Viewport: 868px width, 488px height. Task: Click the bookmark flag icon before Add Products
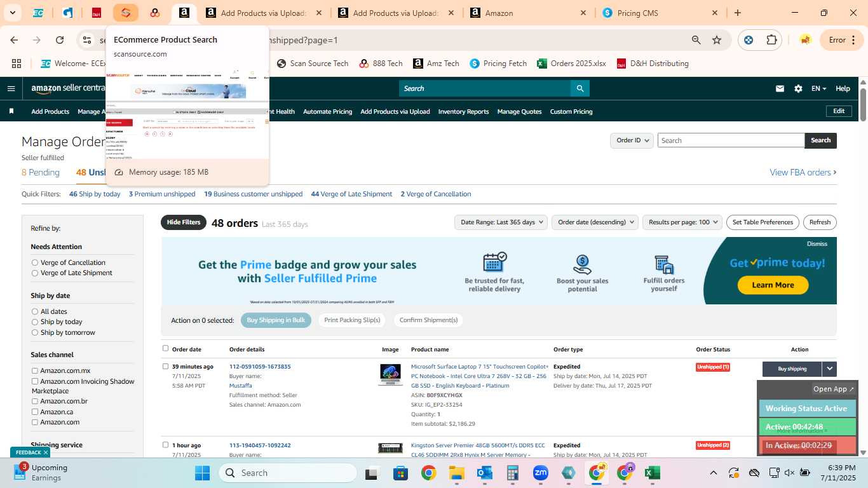[x=11, y=111]
